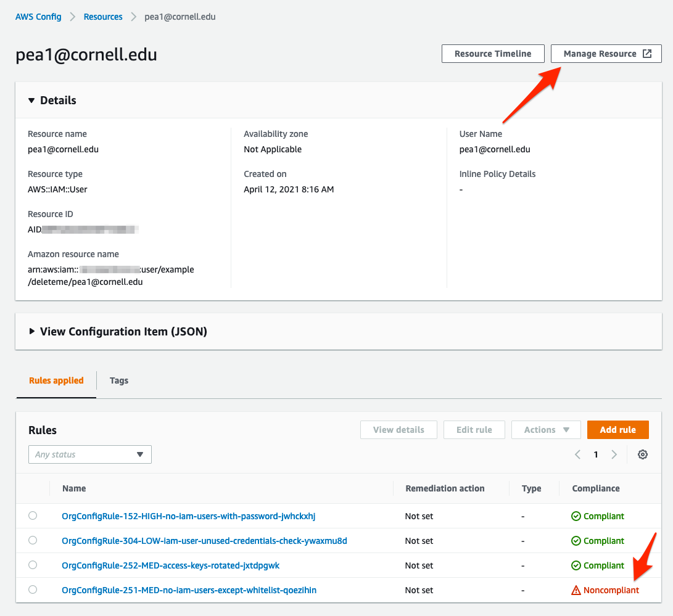Click the Noncompliant warning triangle icon
This screenshot has height=616, width=673.
pos(576,590)
